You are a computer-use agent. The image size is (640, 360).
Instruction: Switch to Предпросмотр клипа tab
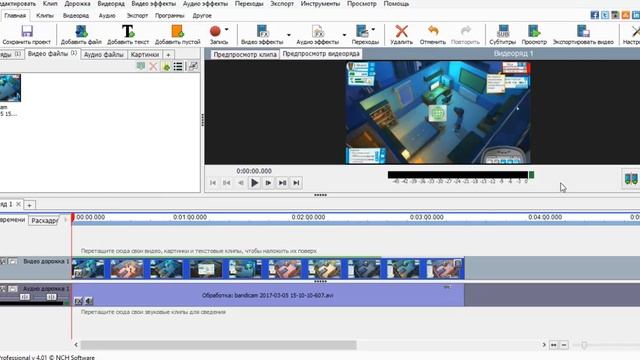pos(245,54)
